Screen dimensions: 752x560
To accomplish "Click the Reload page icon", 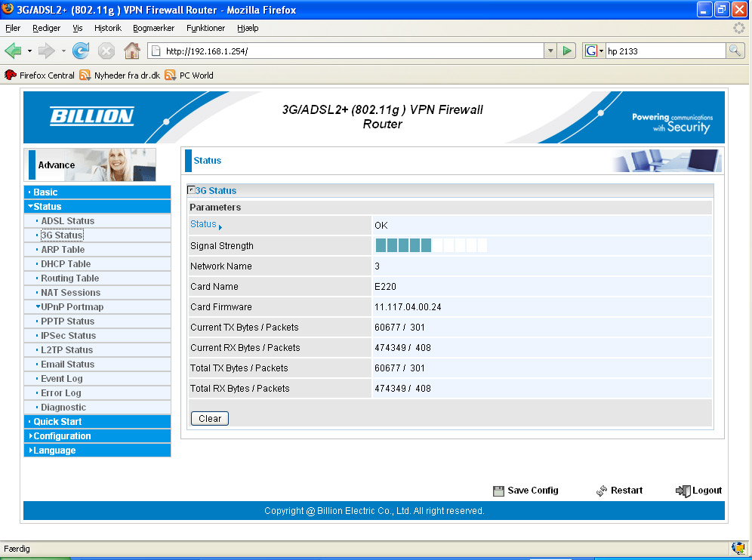I will coord(81,51).
